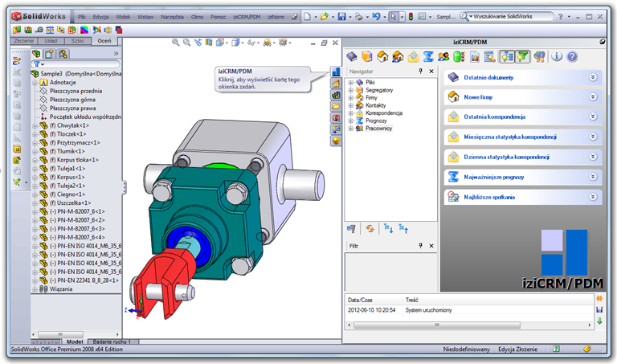Click the interference detection icon
617x364 pixels.
(x=17, y=30)
